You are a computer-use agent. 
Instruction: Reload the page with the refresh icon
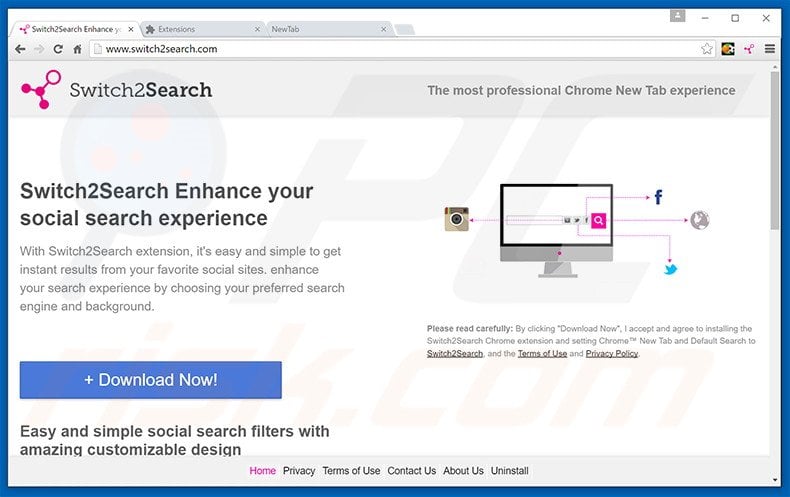click(58, 49)
